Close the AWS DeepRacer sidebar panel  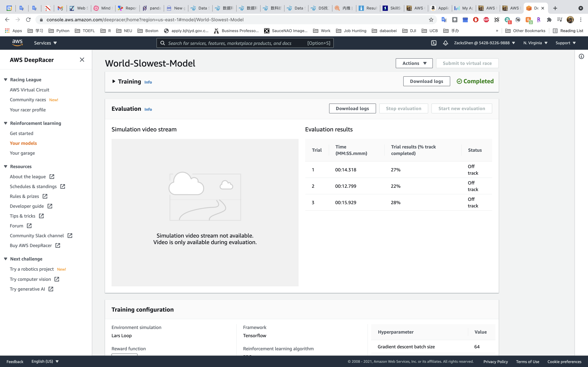[82, 60]
